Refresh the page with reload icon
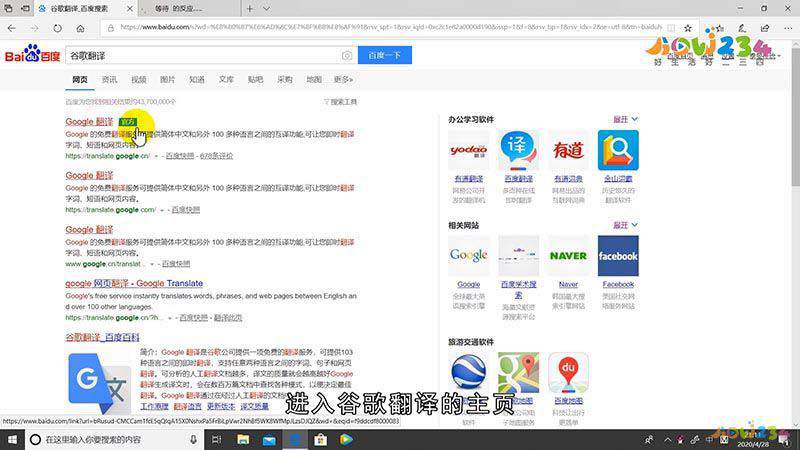This screenshot has width=800, height=450. [x=57, y=28]
